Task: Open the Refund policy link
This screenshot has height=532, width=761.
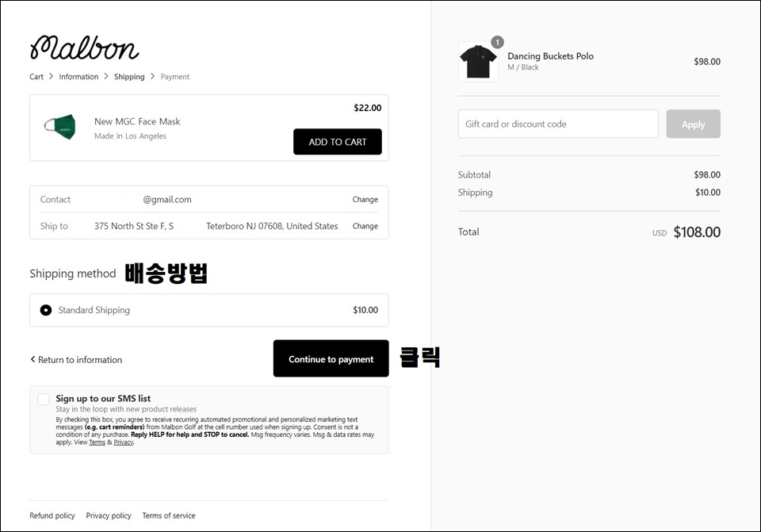Action: tap(52, 515)
